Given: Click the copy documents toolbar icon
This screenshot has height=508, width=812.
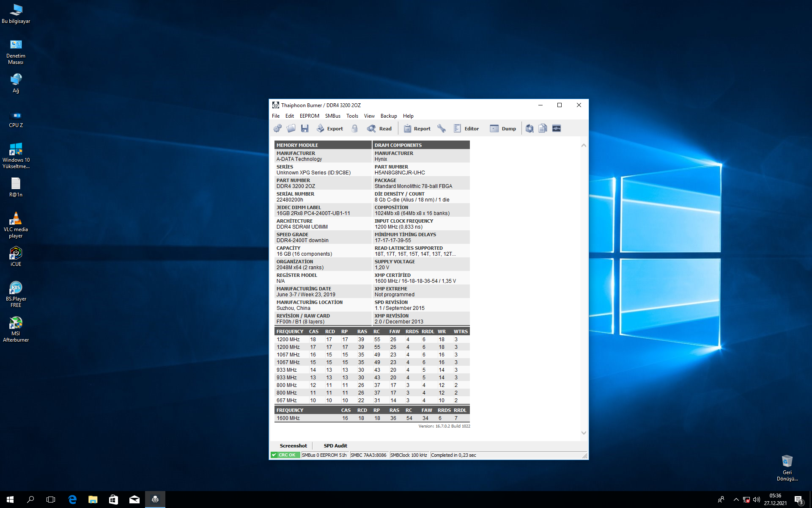Looking at the screenshot, I should pyautogui.click(x=543, y=128).
